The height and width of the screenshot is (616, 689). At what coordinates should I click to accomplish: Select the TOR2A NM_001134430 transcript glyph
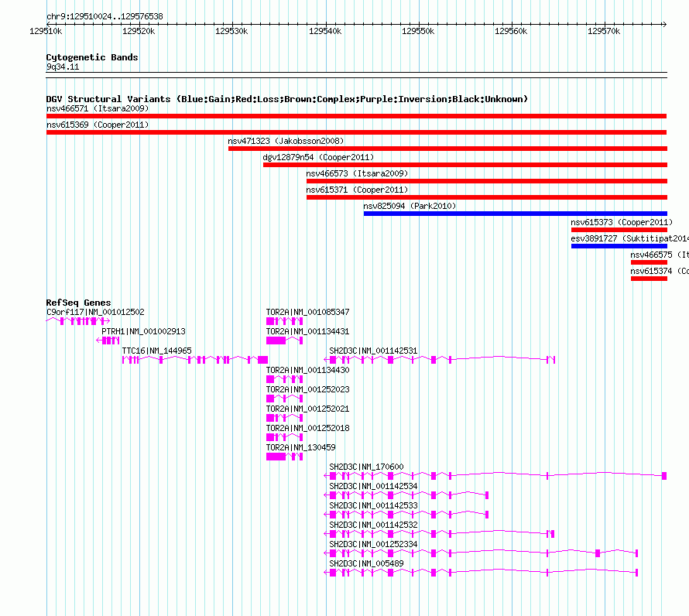click(284, 379)
